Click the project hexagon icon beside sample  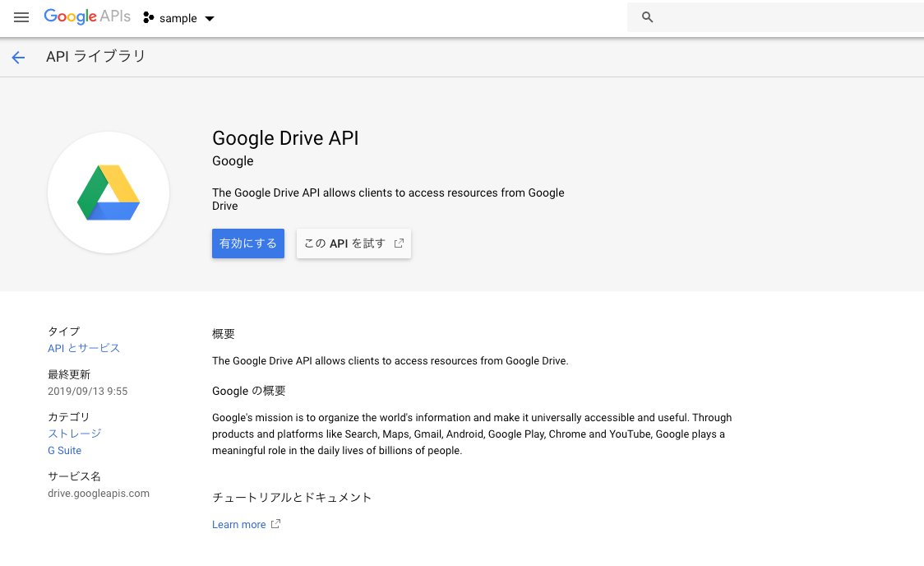tap(149, 18)
